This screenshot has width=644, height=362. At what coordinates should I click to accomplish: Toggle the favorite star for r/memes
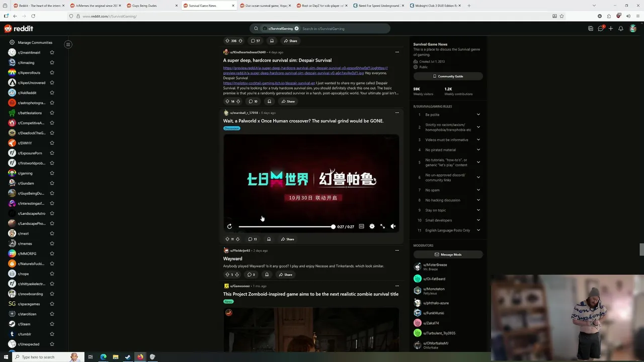[52, 243]
